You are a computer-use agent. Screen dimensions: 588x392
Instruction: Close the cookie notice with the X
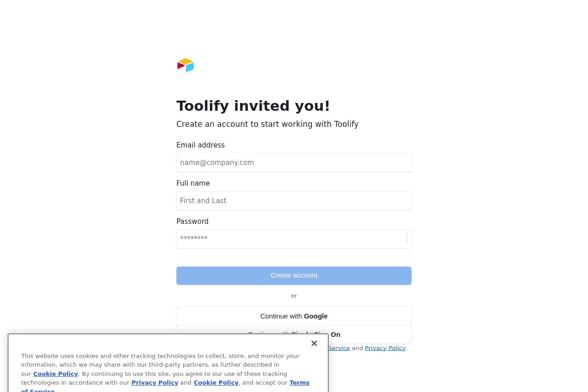[314, 343]
